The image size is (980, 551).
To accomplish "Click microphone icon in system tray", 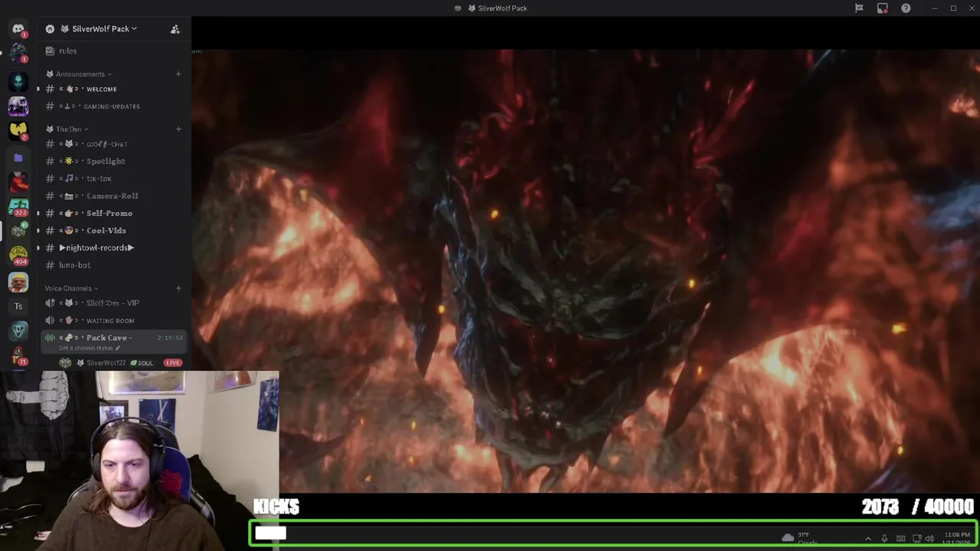I will pos(884,539).
